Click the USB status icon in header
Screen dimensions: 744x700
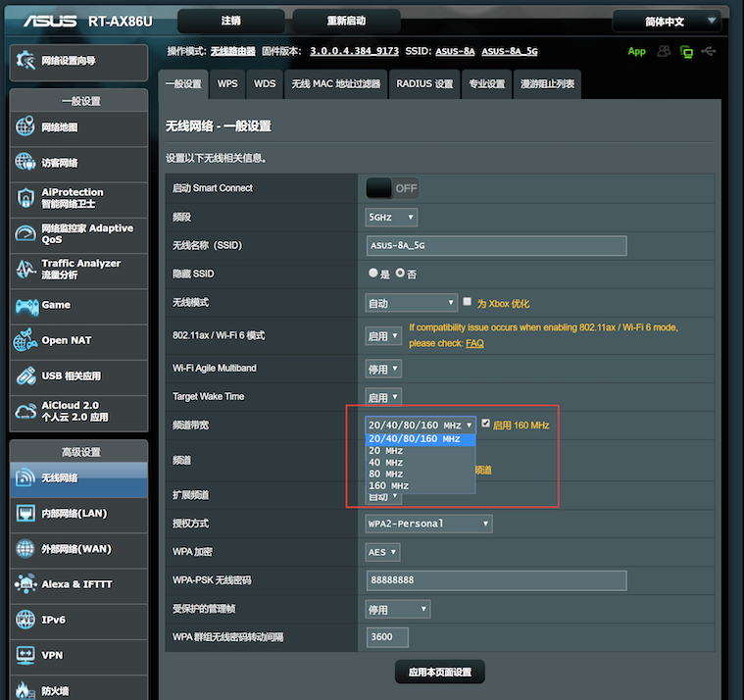[709, 51]
